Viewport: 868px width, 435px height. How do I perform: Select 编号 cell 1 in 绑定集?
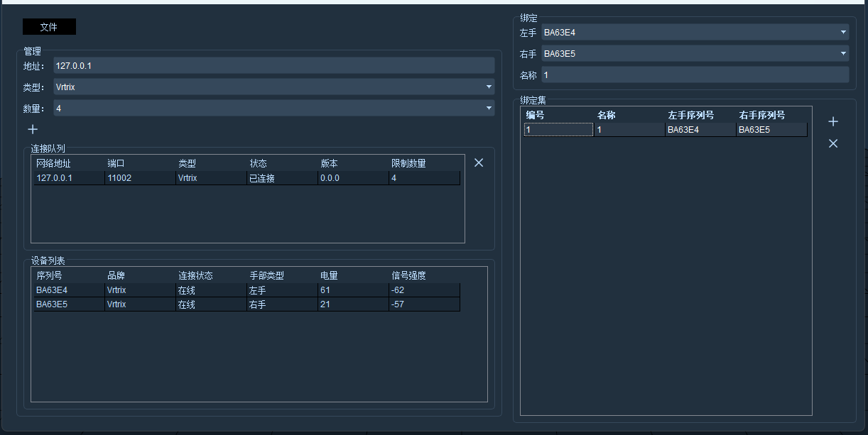[x=558, y=130]
